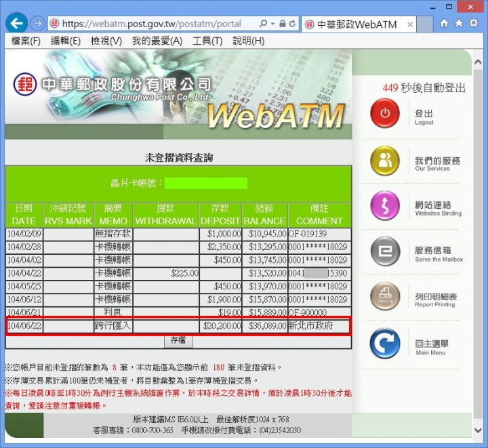Close the 中華郵政WebATM tab

point(410,24)
